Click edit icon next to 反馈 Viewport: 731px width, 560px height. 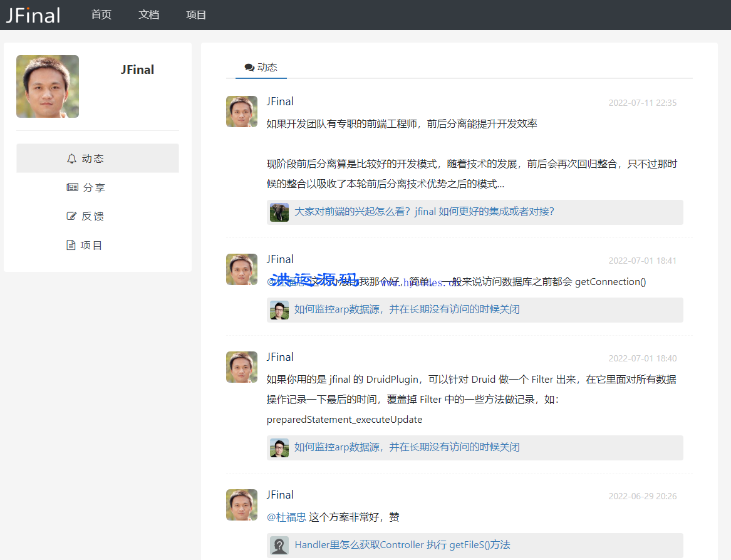point(71,216)
